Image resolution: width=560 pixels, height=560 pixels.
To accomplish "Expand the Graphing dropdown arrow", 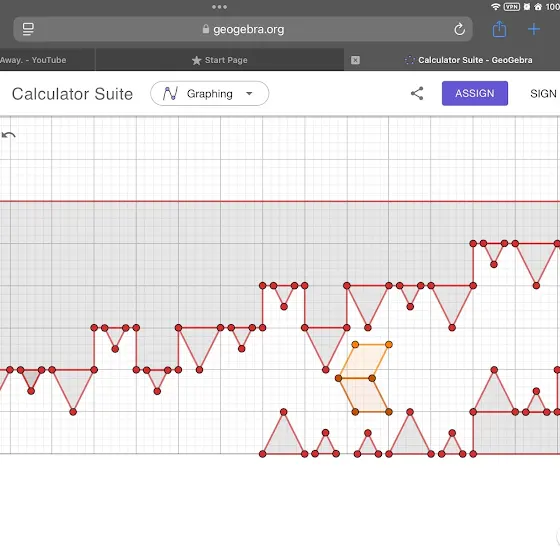I will [x=249, y=94].
